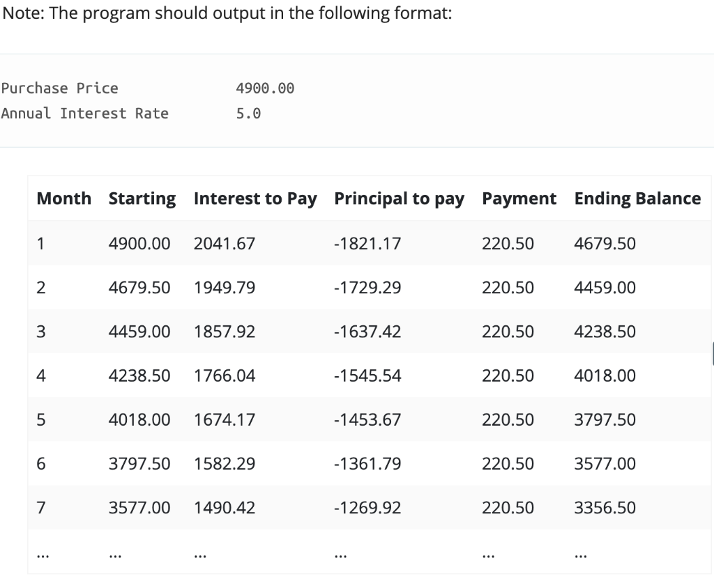The height and width of the screenshot is (588, 714).
Task: Click the ending balance cell 3356.50
Action: click(x=605, y=507)
